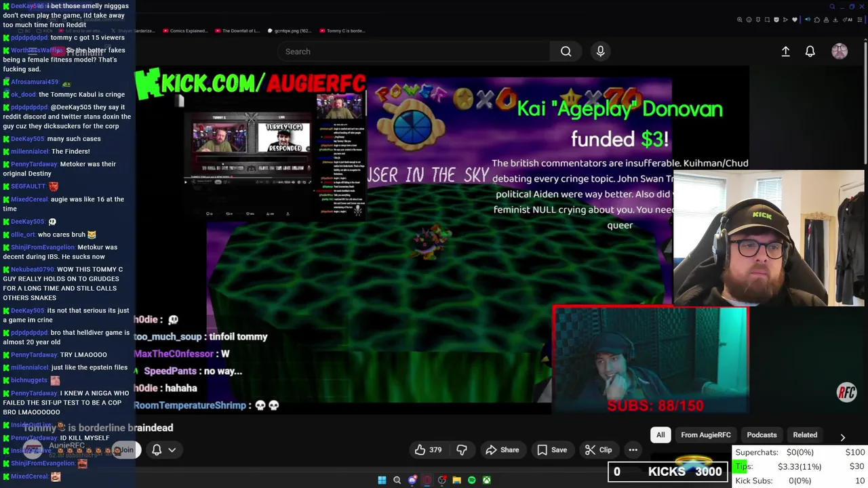Click the browser blue megaphone extension icon

pyautogui.click(x=808, y=20)
